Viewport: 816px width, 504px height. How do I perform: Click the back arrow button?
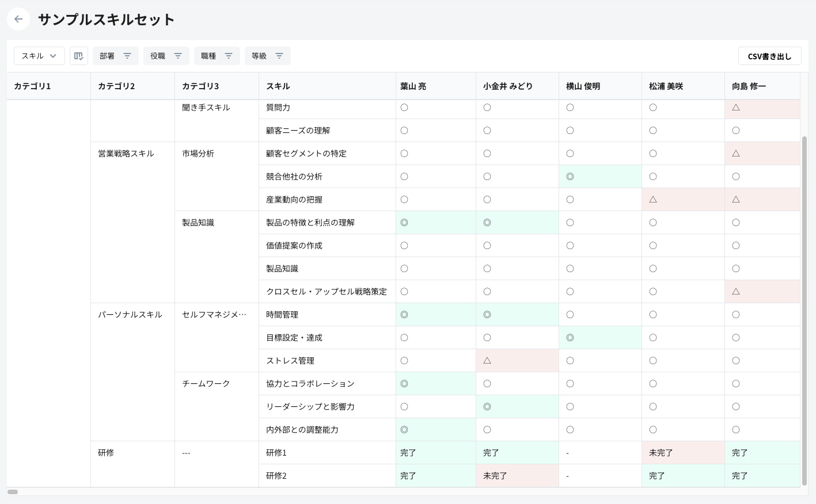click(18, 19)
